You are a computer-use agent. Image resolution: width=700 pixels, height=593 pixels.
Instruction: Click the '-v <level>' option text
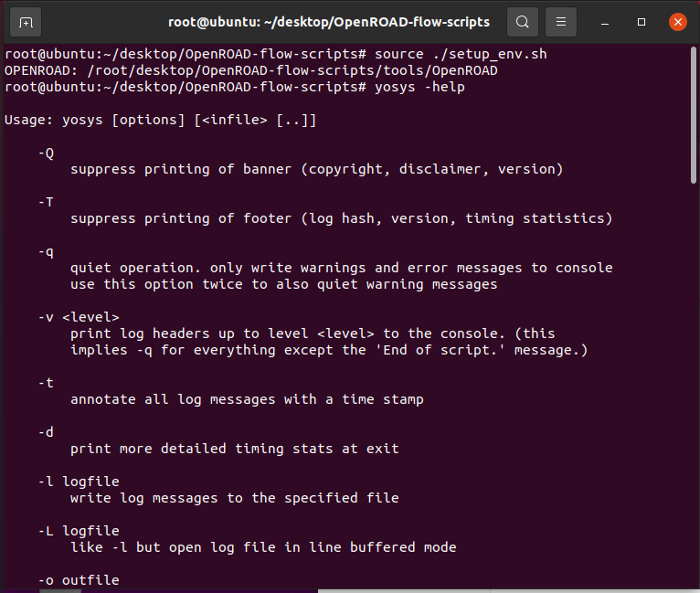coord(79,317)
